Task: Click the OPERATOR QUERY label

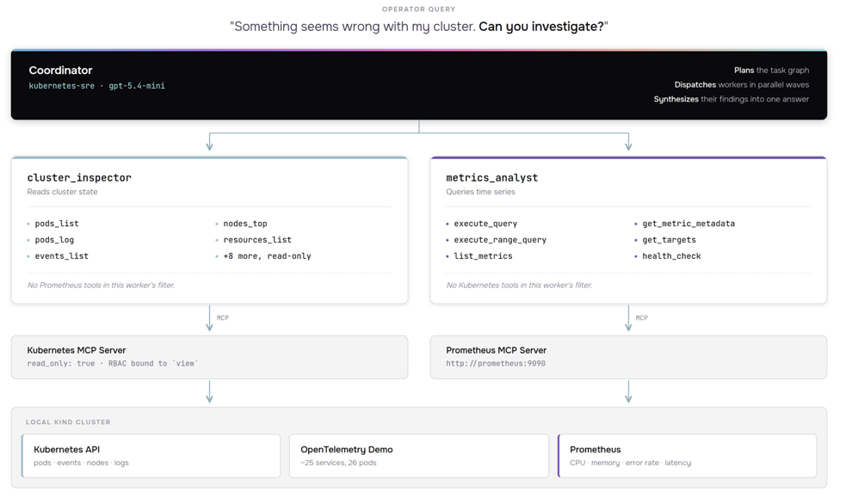Action: (419, 9)
